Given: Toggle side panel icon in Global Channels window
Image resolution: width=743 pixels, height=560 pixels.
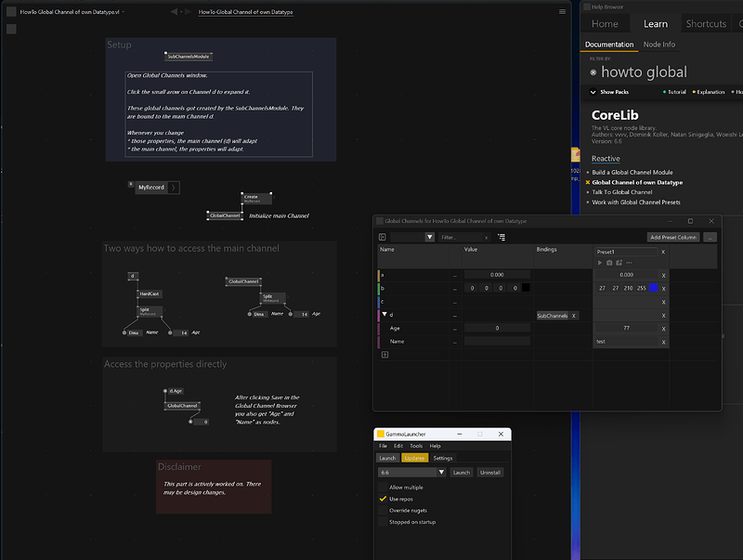Looking at the screenshot, I should point(383,237).
